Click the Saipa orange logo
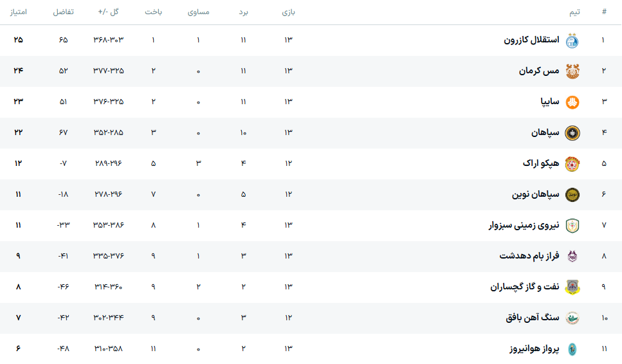 point(572,102)
